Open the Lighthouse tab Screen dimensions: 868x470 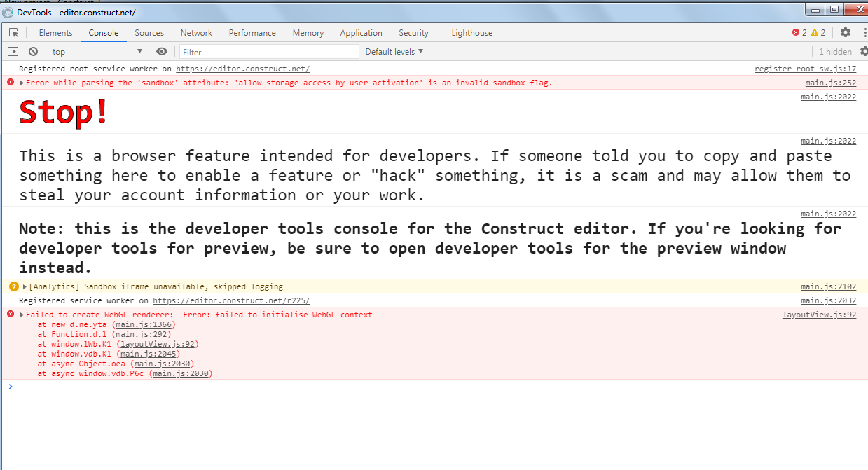coord(471,33)
